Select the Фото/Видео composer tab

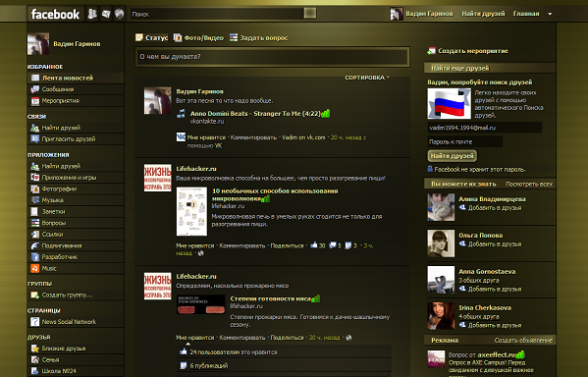pyautogui.click(x=198, y=38)
